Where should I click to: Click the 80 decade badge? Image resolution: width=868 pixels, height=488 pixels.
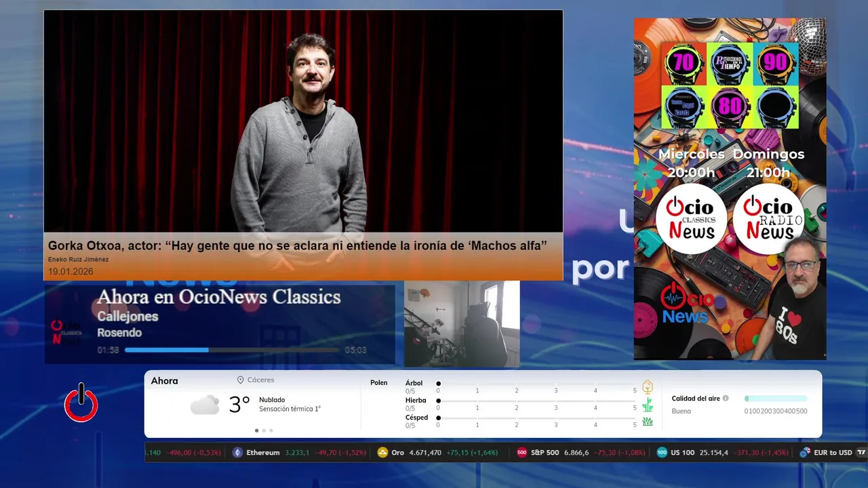point(730,107)
